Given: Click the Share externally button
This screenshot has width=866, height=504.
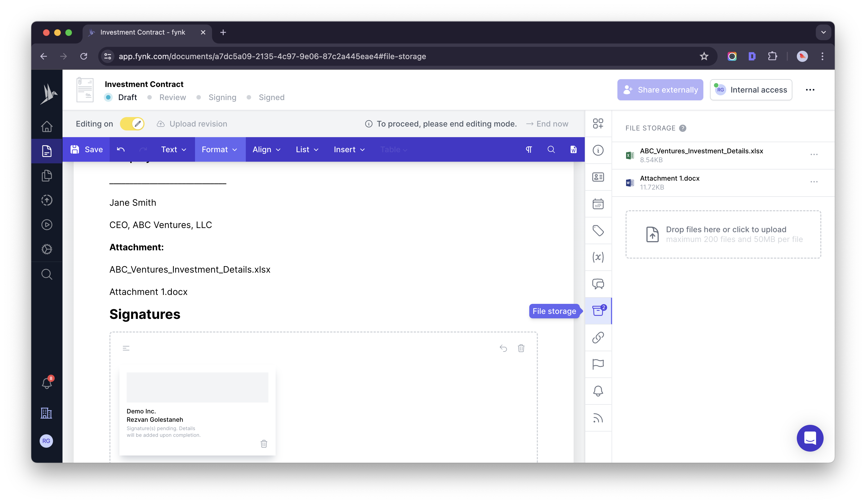Looking at the screenshot, I should (x=660, y=89).
